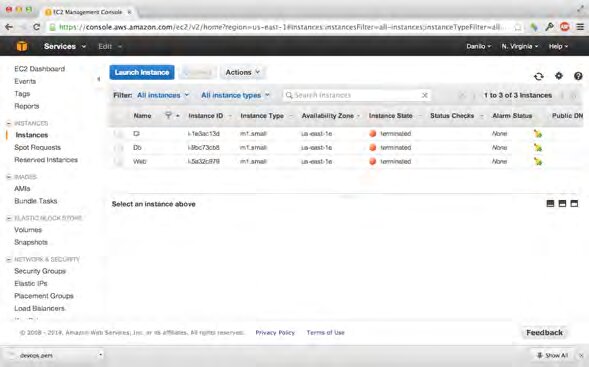
Task: Open the All instances filter dropdown
Action: pos(163,95)
